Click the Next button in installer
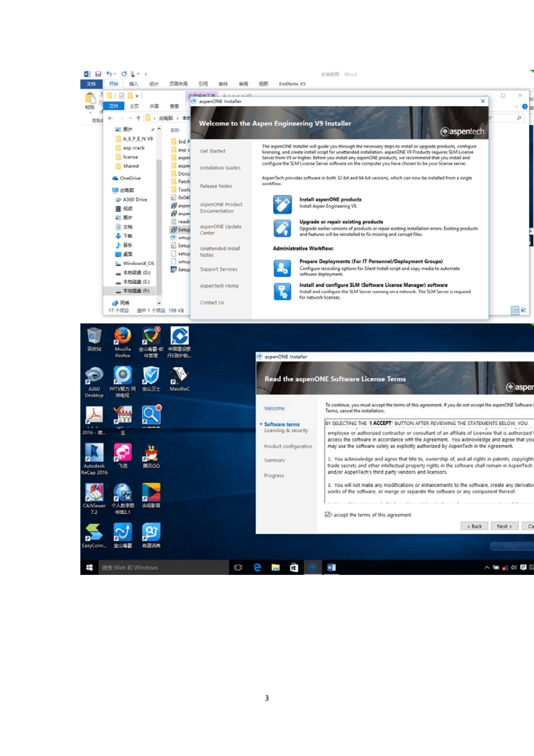The image size is (534, 756). [x=504, y=526]
